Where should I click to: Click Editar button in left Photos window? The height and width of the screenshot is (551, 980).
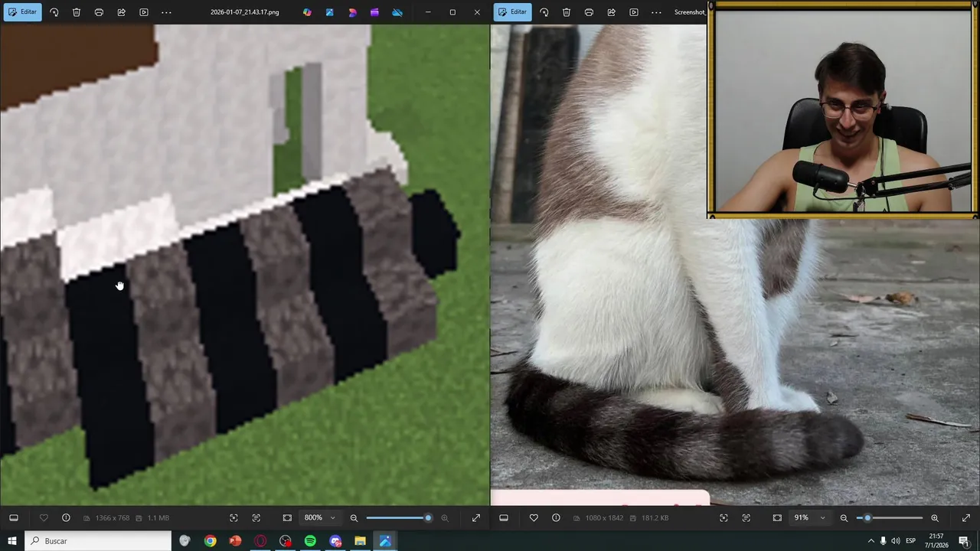pyautogui.click(x=22, y=12)
